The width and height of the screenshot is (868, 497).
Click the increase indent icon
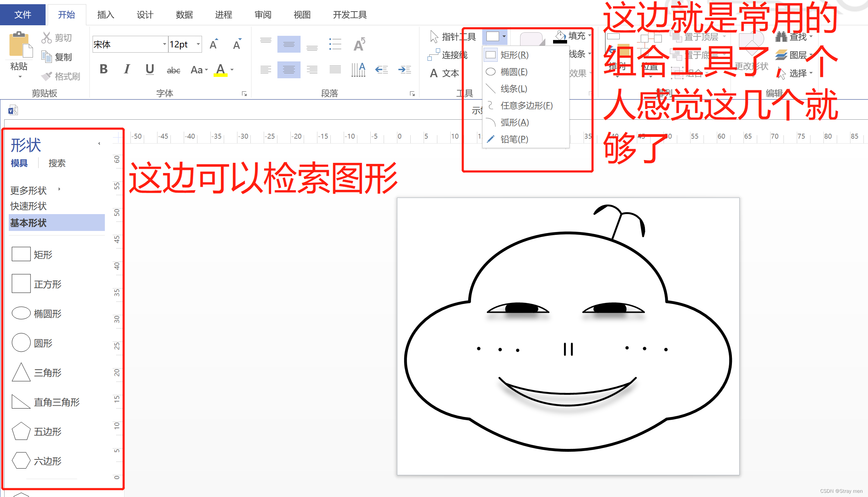[x=405, y=69]
